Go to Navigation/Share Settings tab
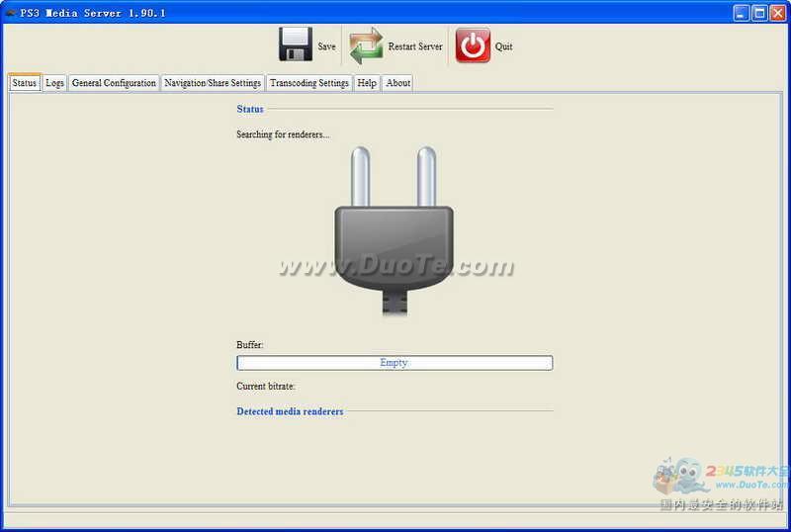The height and width of the screenshot is (532, 791). pos(213,83)
